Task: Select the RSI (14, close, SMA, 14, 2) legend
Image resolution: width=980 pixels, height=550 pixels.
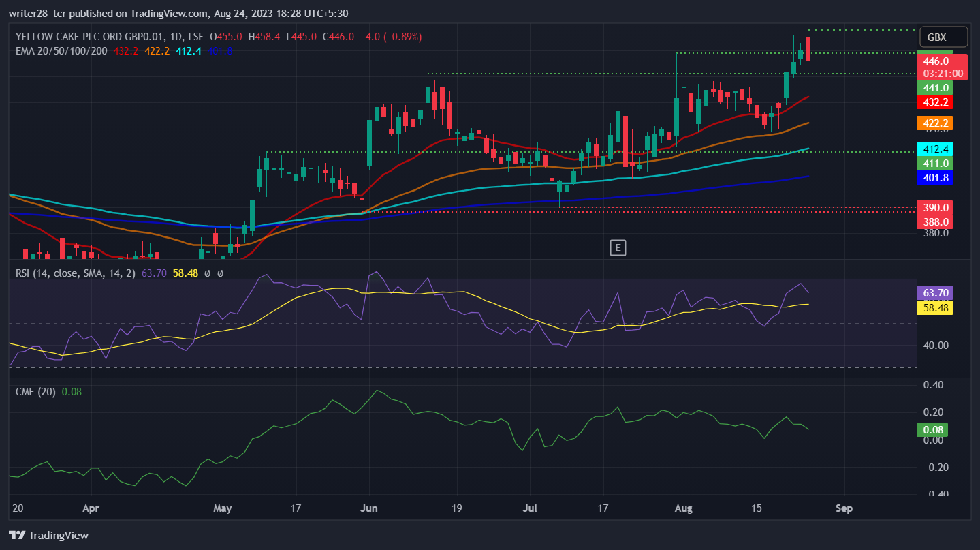Action: (76, 273)
